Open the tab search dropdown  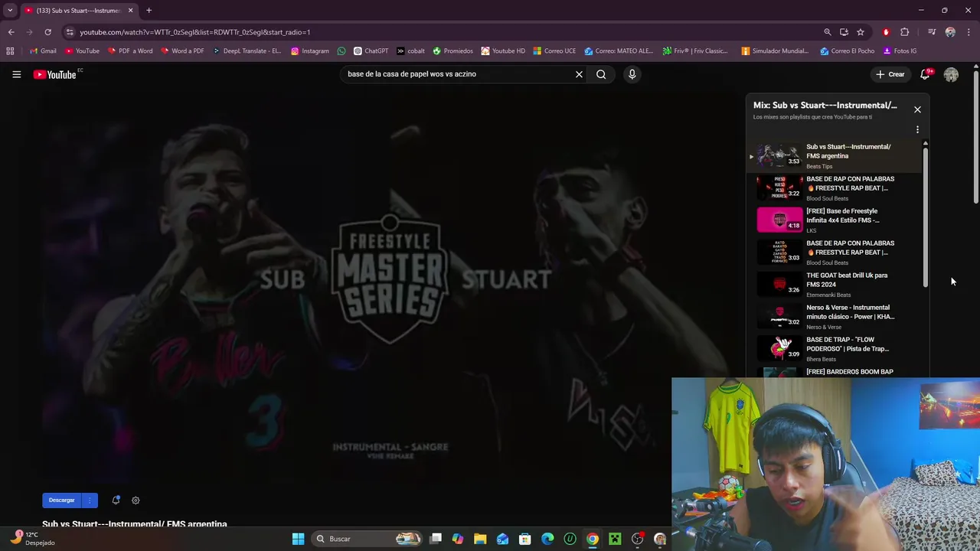[10, 11]
